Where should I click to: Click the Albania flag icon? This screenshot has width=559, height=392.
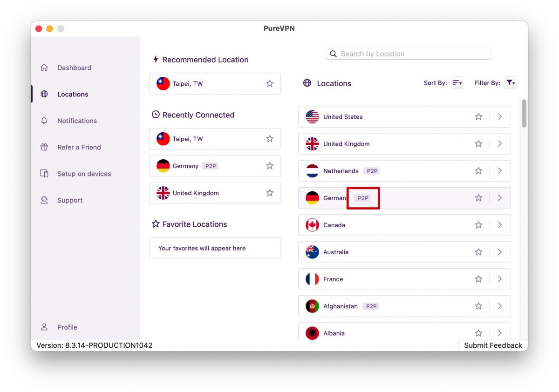click(x=312, y=333)
